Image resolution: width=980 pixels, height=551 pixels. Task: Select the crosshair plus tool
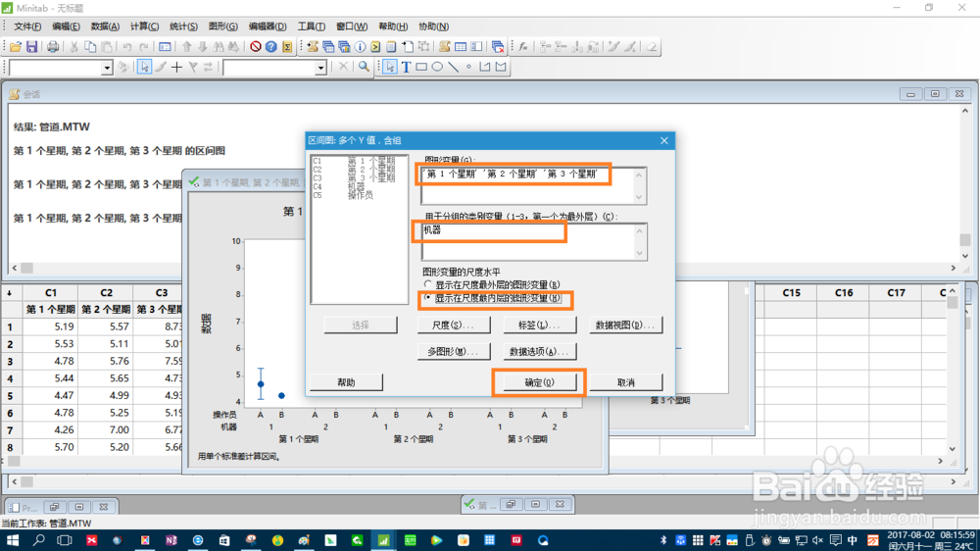(x=176, y=67)
